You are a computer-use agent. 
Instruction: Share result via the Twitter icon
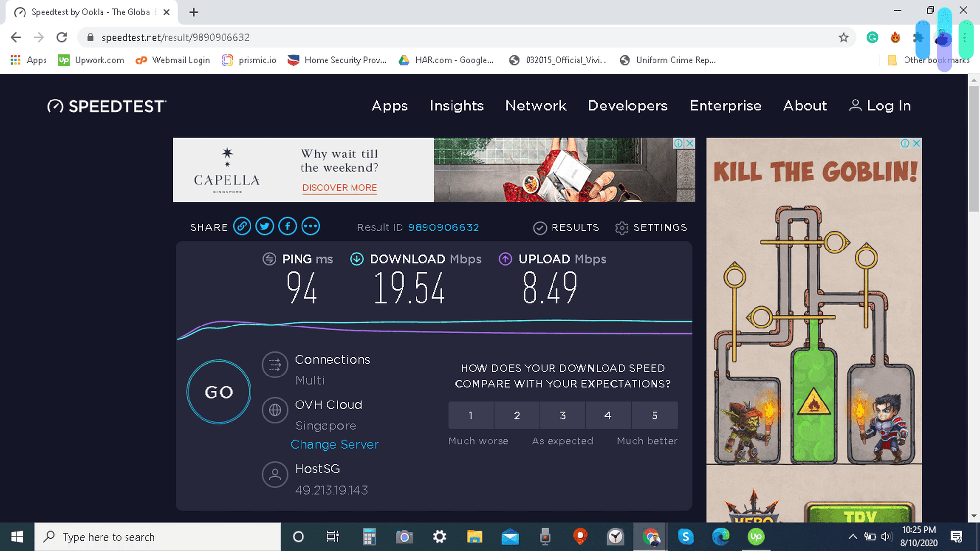[265, 226]
